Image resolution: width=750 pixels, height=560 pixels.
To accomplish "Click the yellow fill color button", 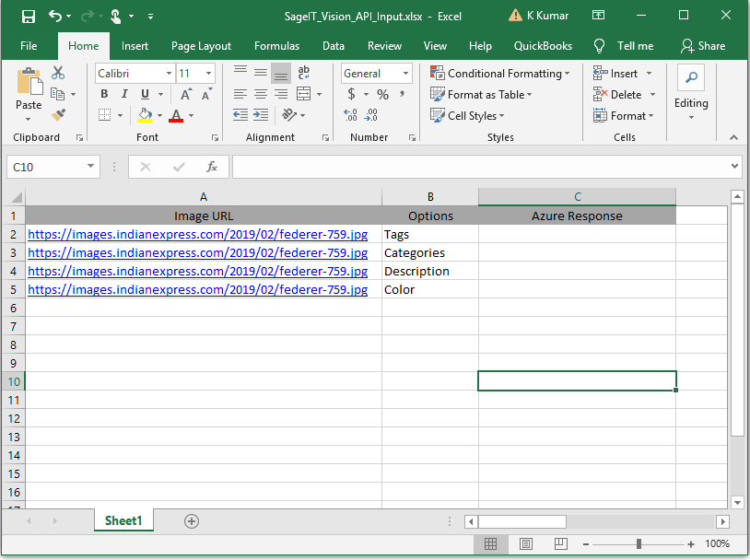I will click(x=145, y=115).
